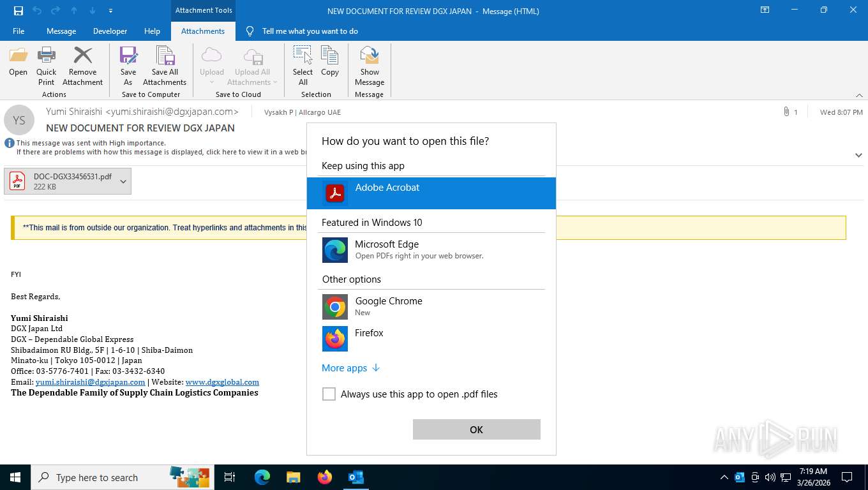Viewport: 868px width, 490px height.
Task: Save the message from the quick access toolbar
Action: click(18, 11)
